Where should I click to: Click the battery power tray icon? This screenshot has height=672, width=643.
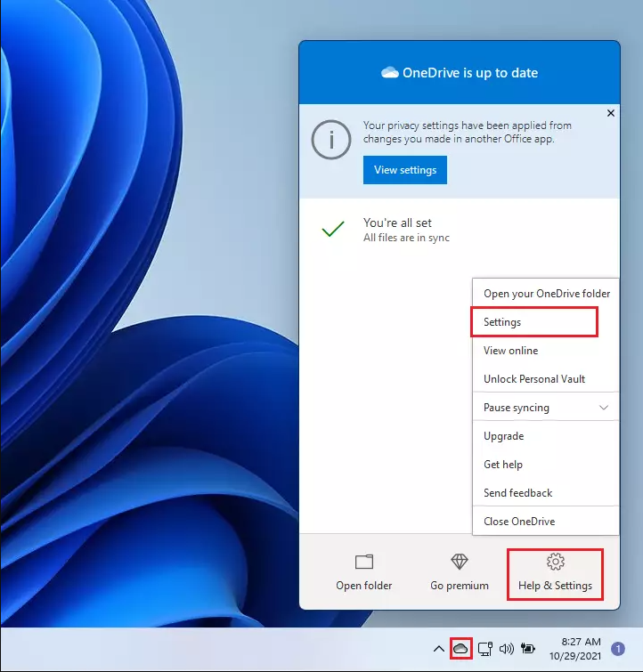[527, 649]
